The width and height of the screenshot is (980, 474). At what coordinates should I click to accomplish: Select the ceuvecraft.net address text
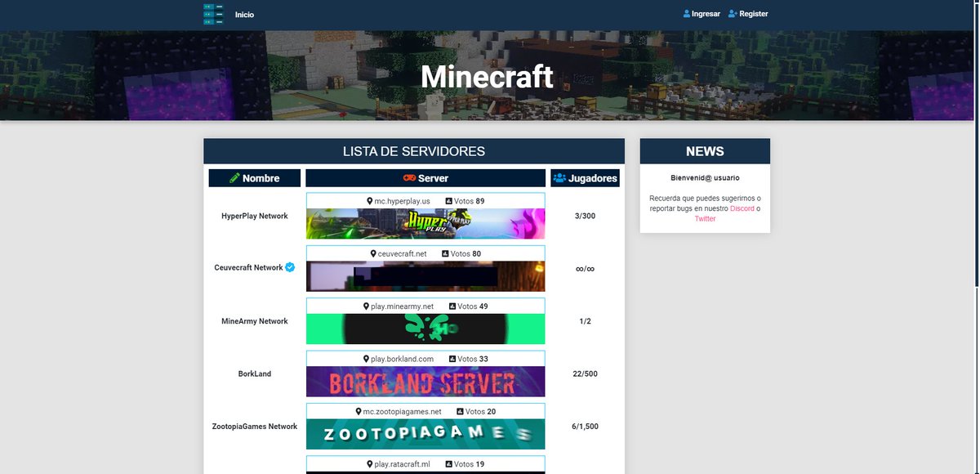tap(403, 253)
